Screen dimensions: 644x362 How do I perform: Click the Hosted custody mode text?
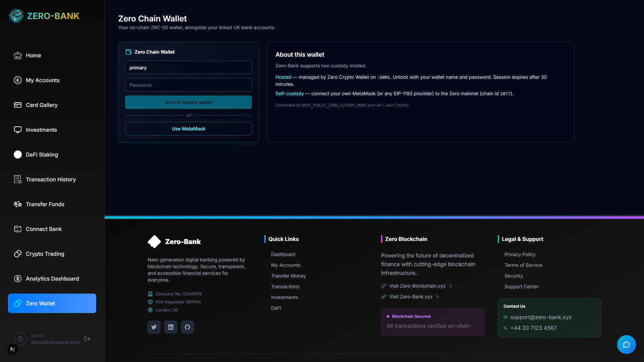tap(283, 77)
